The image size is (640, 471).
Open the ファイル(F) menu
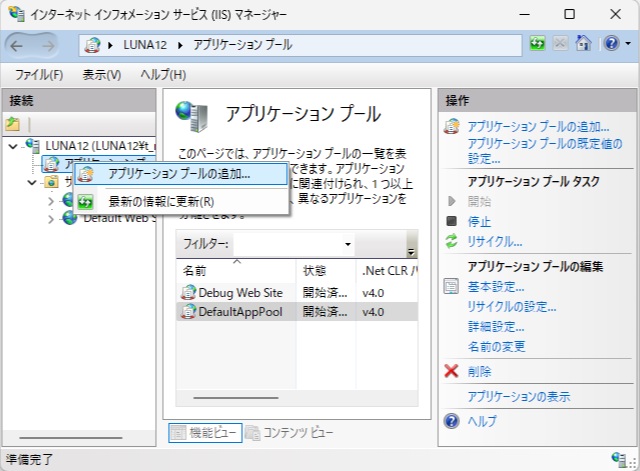(x=39, y=75)
